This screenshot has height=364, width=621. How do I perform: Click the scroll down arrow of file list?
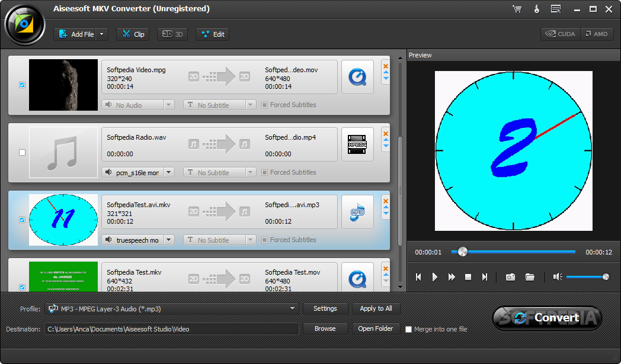400,287
